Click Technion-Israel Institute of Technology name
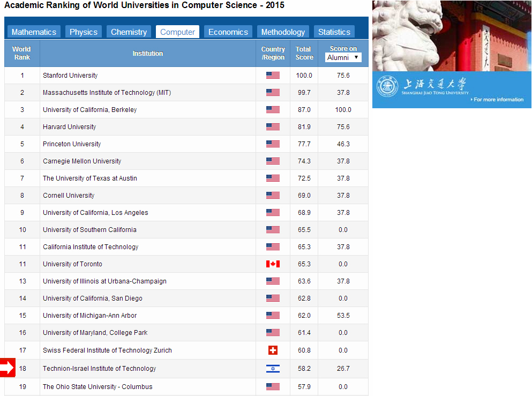 tap(100, 369)
